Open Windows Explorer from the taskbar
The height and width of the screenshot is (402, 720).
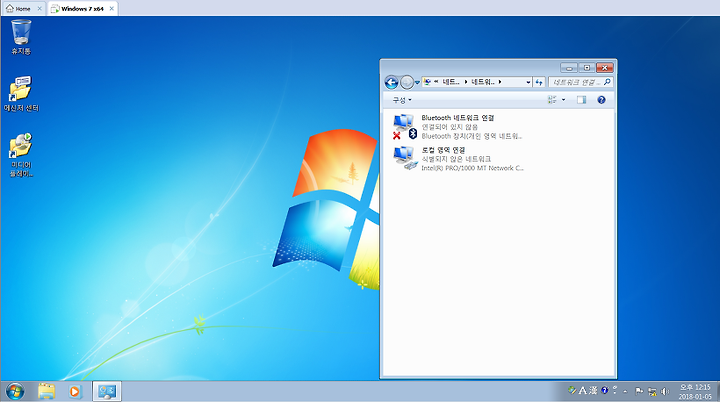pyautogui.click(x=46, y=391)
